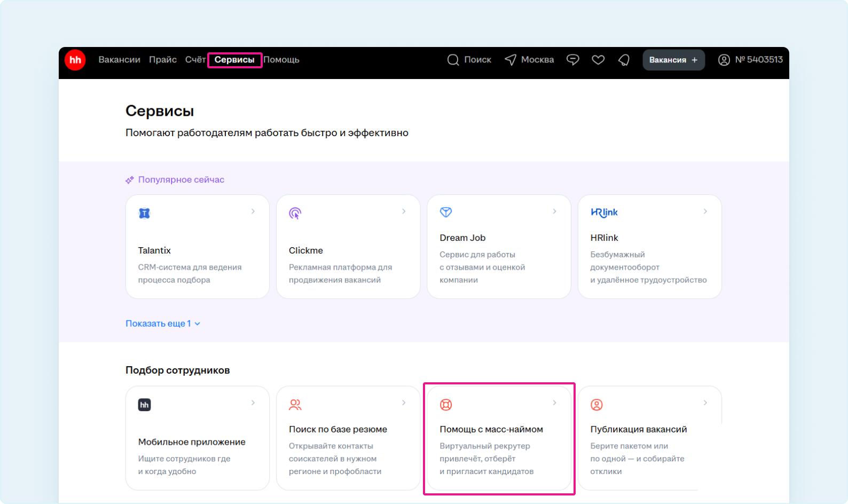
Task: Click the HRlink logo icon
Action: (604, 212)
